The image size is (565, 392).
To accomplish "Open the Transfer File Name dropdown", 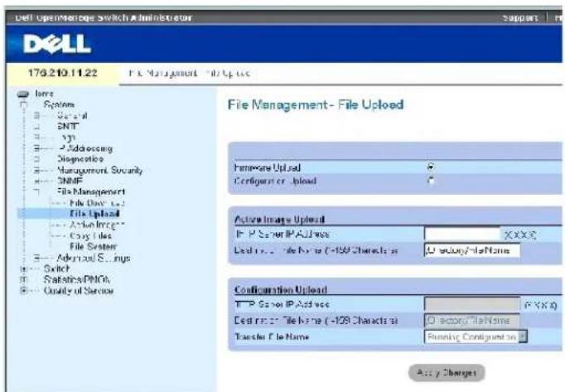I will pyautogui.click(x=523, y=336).
